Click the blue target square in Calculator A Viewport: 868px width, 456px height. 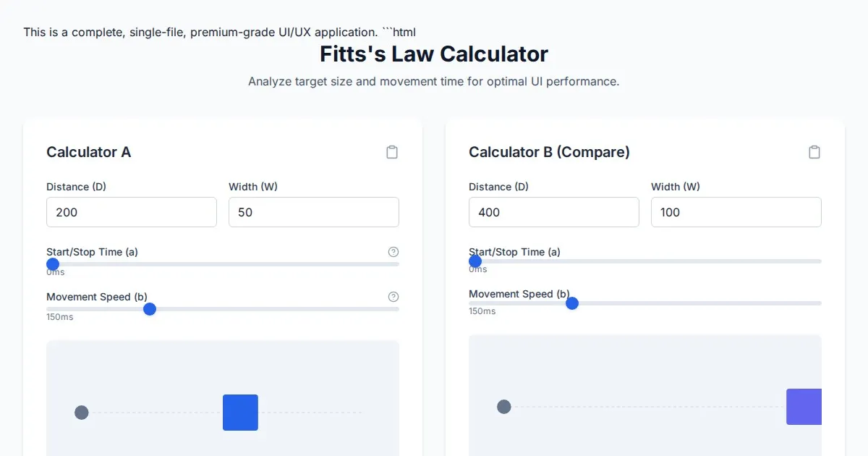(240, 413)
